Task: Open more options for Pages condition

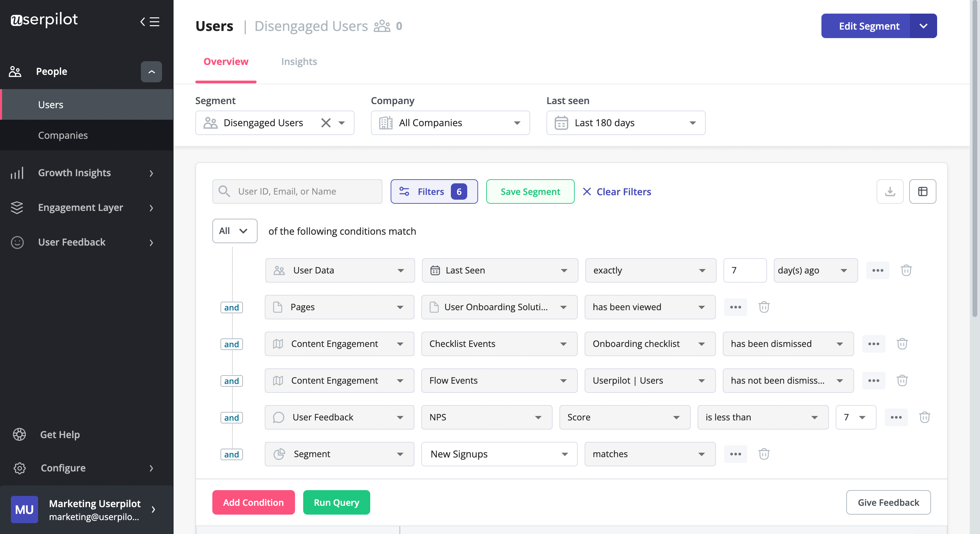Action: (735, 307)
